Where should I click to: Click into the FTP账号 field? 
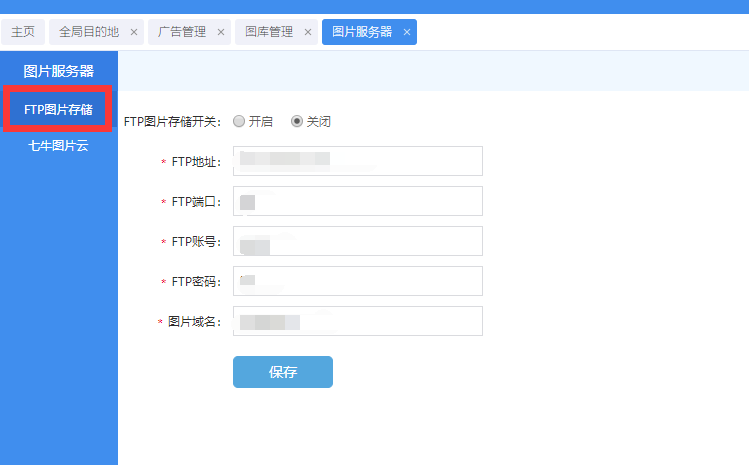coord(357,241)
